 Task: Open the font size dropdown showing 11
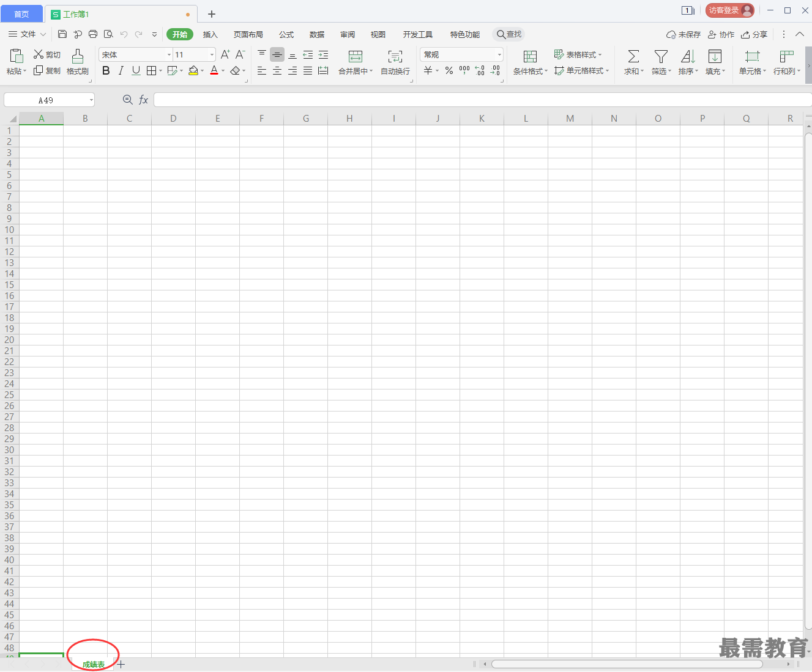click(212, 55)
